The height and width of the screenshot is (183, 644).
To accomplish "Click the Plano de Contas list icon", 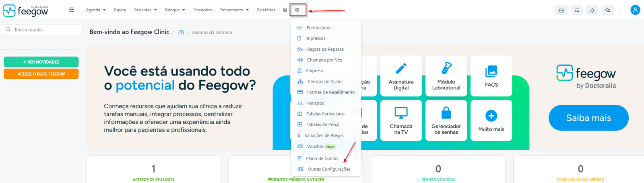I will pyautogui.click(x=299, y=158).
